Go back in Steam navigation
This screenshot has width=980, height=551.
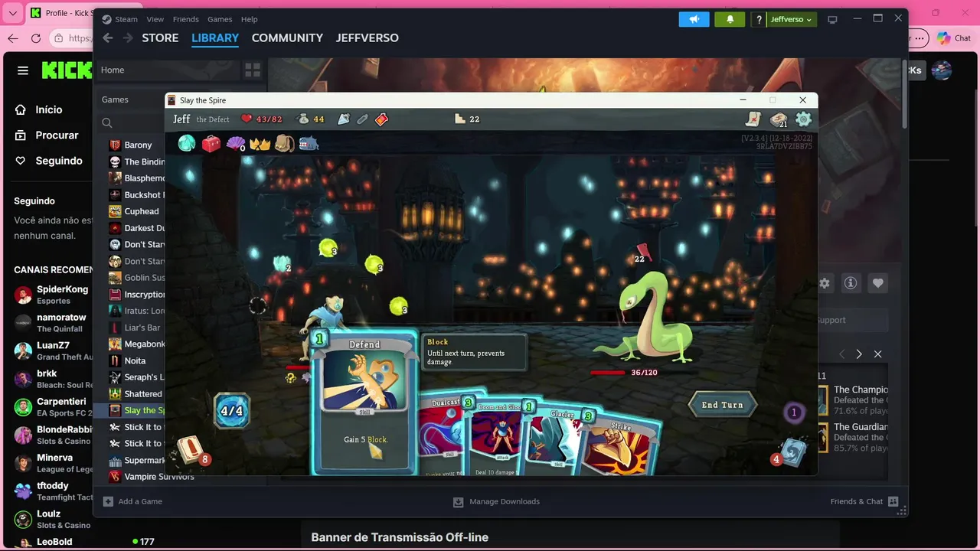tap(107, 37)
